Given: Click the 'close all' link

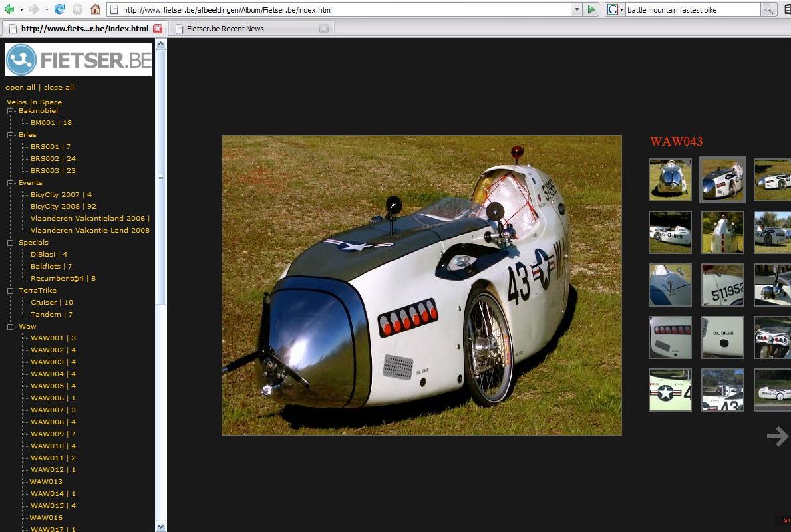Looking at the screenshot, I should coord(59,88).
